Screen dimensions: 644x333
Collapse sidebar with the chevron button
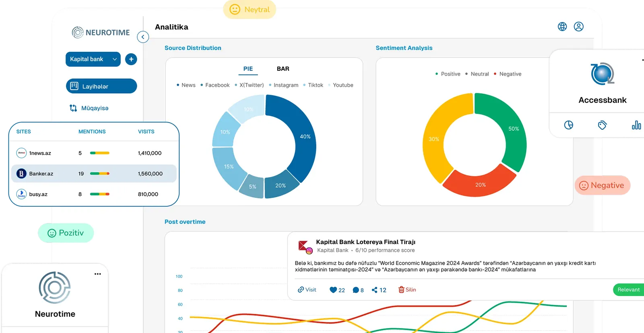[143, 37]
